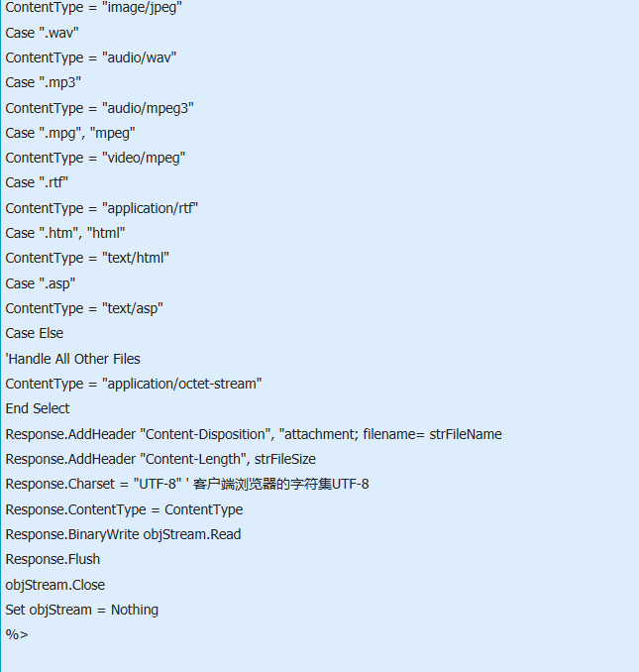
Task: Click the line Case ".wav"
Action: [42, 33]
